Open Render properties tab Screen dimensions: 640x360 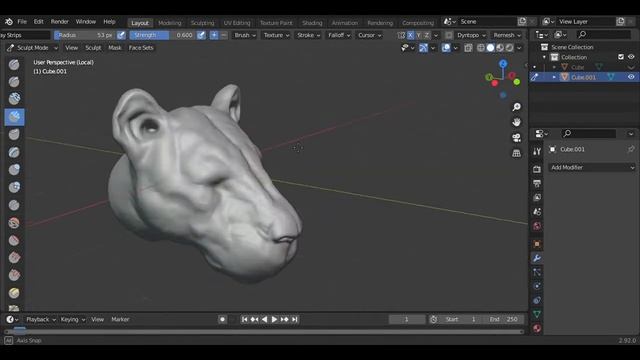[x=537, y=169]
